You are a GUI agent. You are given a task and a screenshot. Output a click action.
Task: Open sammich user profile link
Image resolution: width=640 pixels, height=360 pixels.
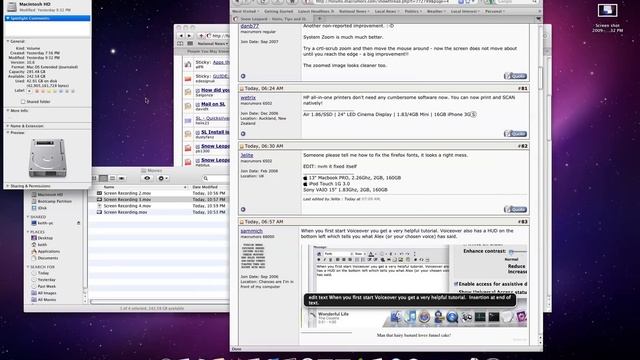coord(251,231)
